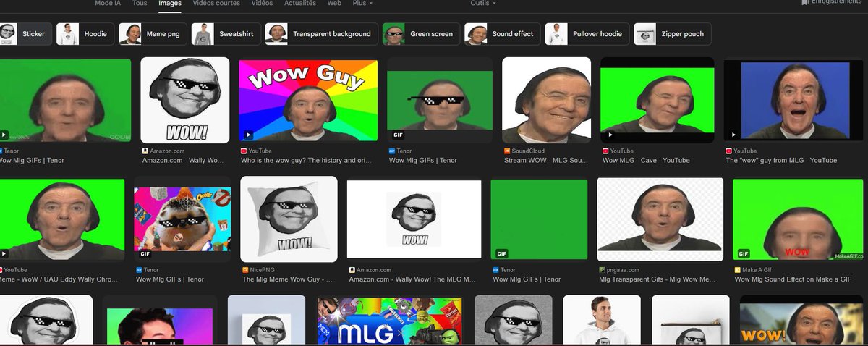Open 'Mlg Transparent Gifs' pngaaa link
This screenshot has width=868, height=346.
pyautogui.click(x=656, y=279)
